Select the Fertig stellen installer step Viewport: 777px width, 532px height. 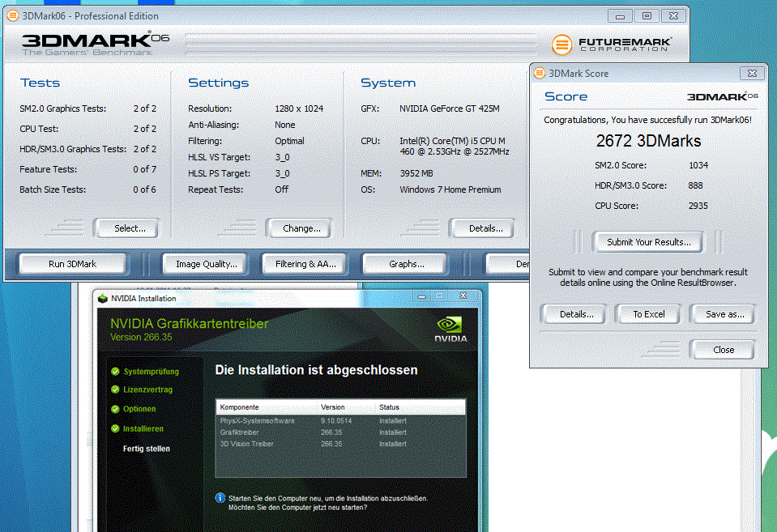point(146,449)
